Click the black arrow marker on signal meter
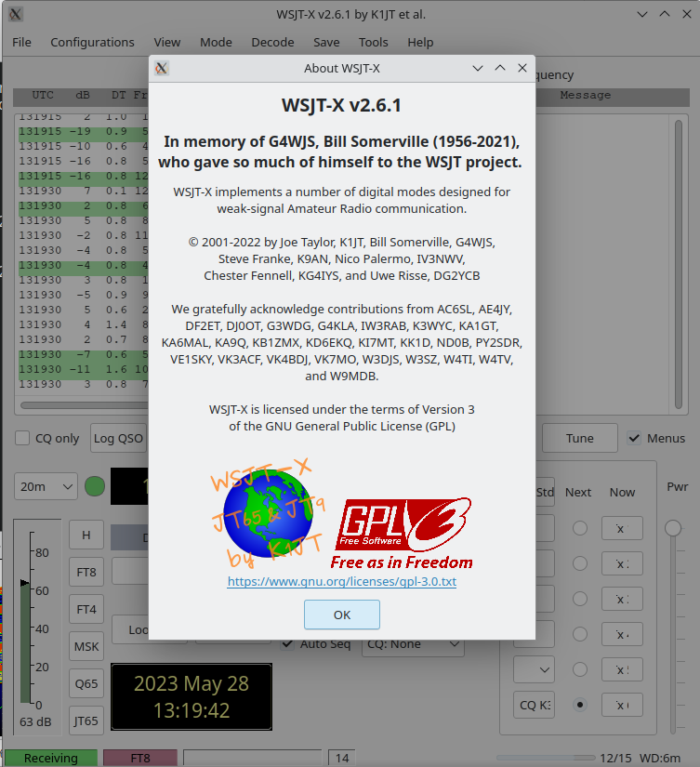This screenshot has height=767, width=700. coord(24,583)
